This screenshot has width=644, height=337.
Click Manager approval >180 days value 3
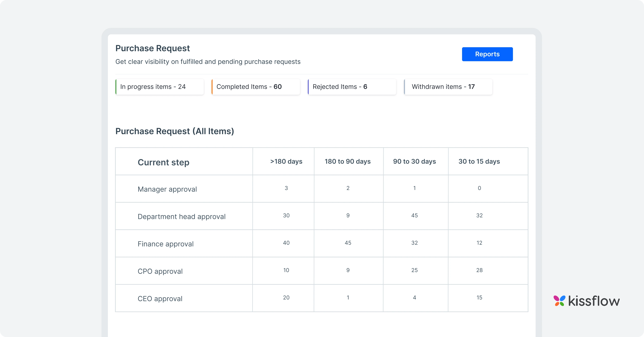coord(286,188)
